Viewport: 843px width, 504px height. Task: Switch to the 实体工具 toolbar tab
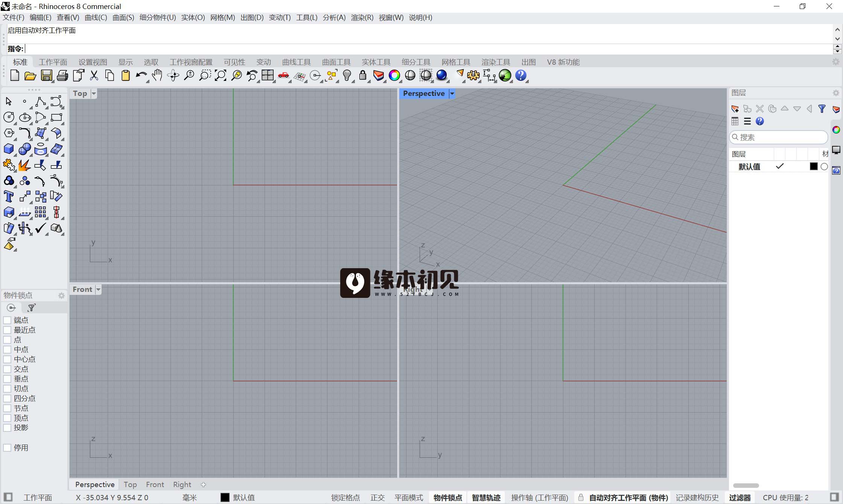click(376, 62)
